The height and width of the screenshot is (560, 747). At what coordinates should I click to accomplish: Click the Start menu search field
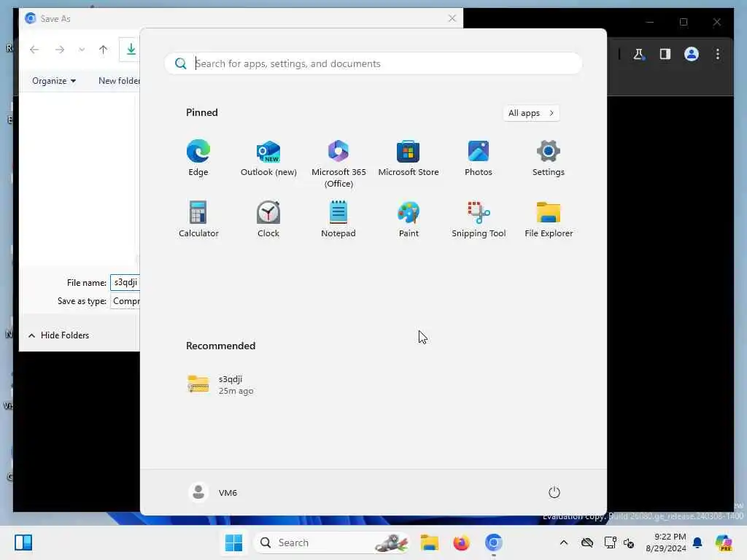coord(373,63)
